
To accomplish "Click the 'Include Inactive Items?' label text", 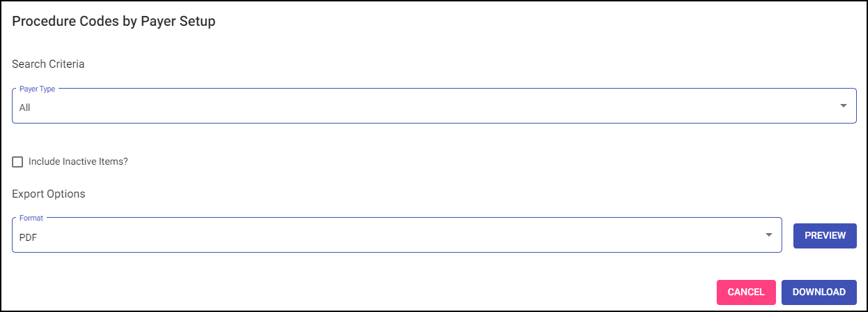I will [78, 162].
